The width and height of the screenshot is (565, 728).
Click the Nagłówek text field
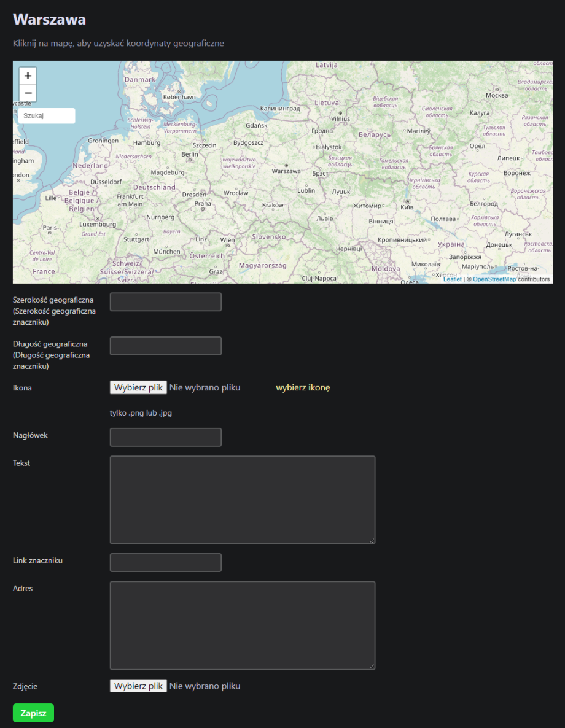point(165,437)
